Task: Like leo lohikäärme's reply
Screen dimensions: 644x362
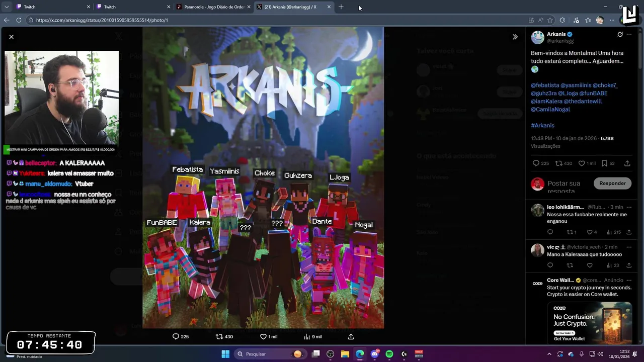Action: 589,232
